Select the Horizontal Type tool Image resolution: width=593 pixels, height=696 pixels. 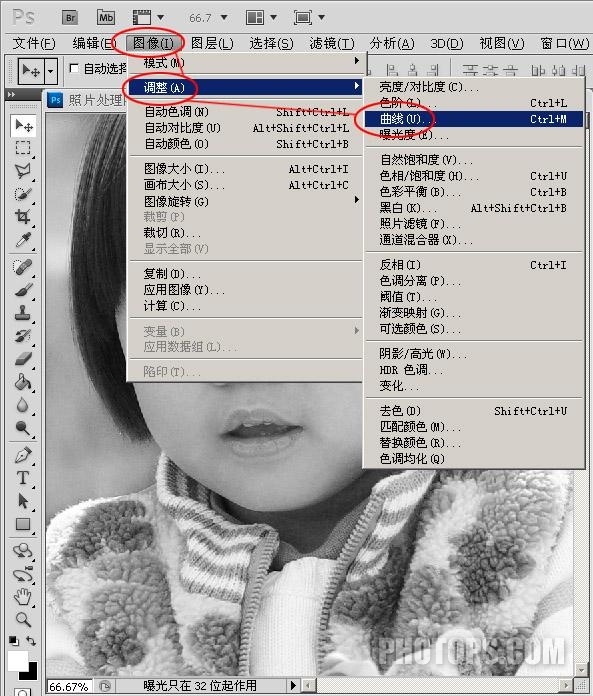click(x=23, y=478)
